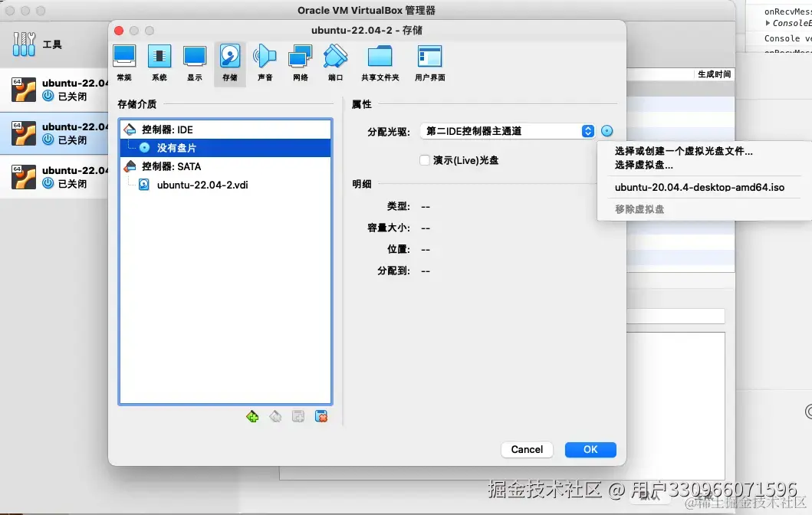Open the 分配光驱 IDE channel dropdown
Viewport: 812px width, 515px height.
[508, 131]
